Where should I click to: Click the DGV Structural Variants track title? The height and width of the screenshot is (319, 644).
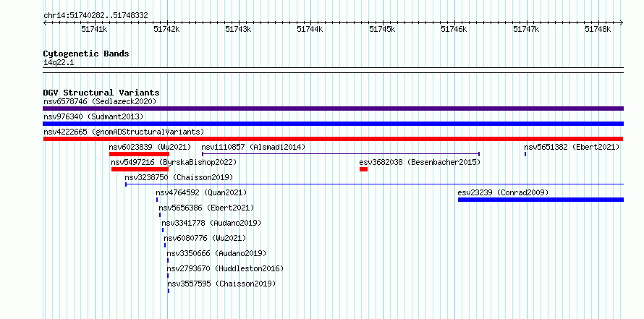pyautogui.click(x=101, y=93)
